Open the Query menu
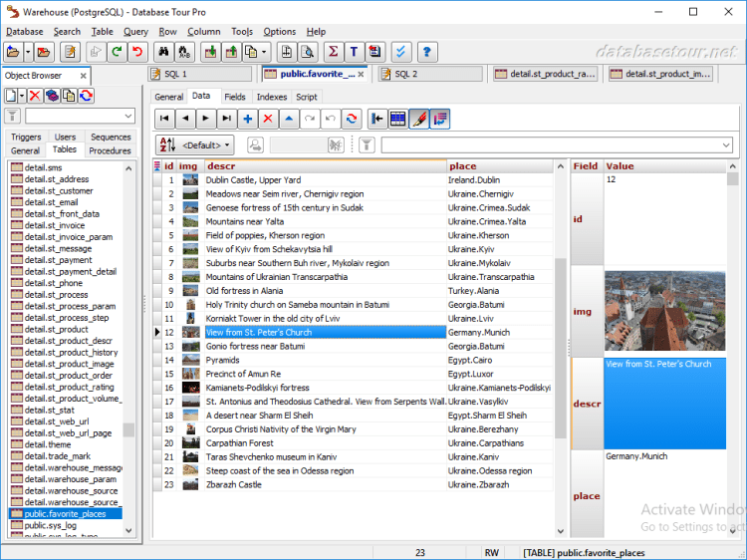747x560 pixels. coord(135,31)
